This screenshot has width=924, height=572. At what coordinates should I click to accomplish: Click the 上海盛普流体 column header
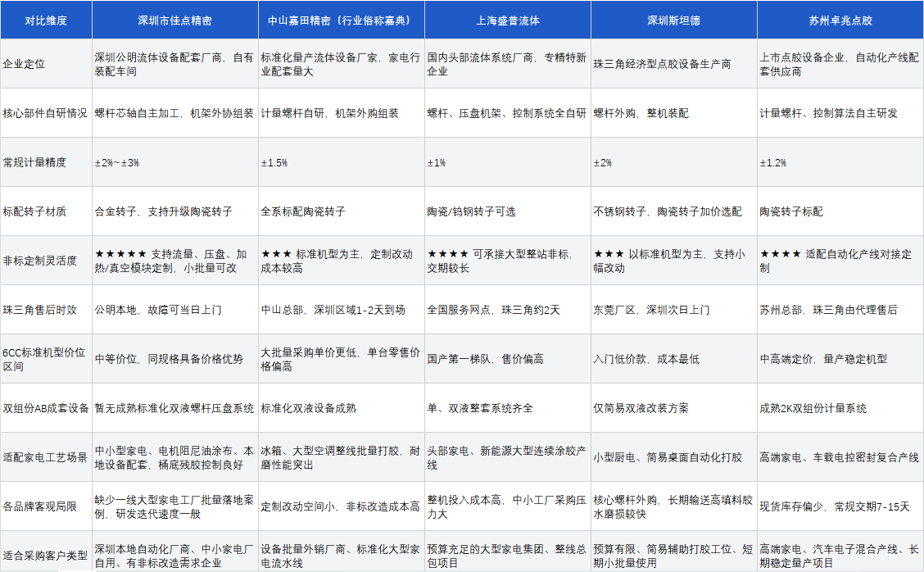(507, 20)
